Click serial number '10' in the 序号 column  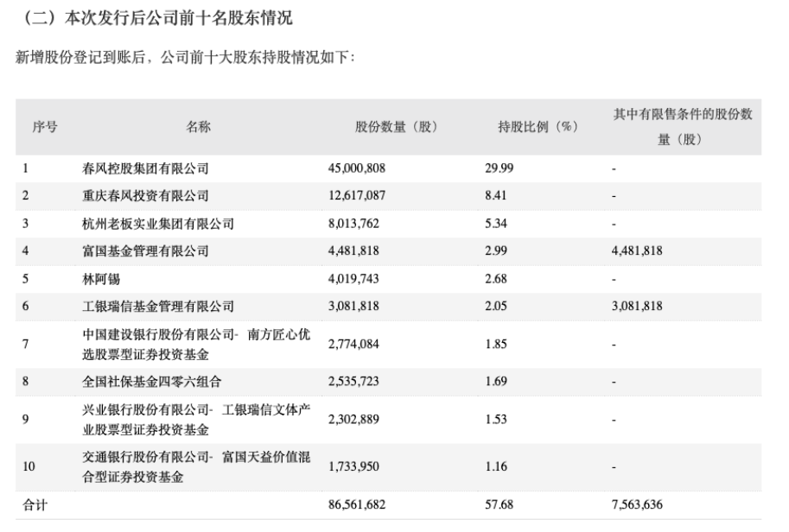(x=29, y=467)
